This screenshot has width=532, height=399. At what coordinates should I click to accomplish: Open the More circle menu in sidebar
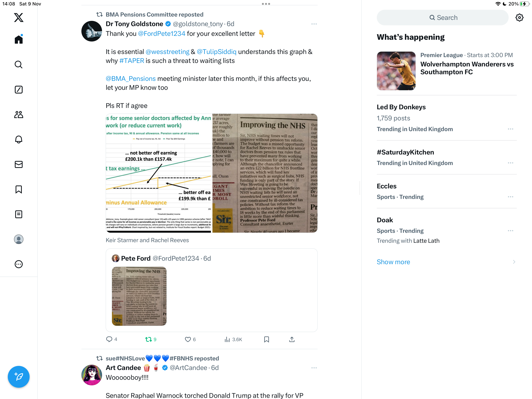pos(18,264)
